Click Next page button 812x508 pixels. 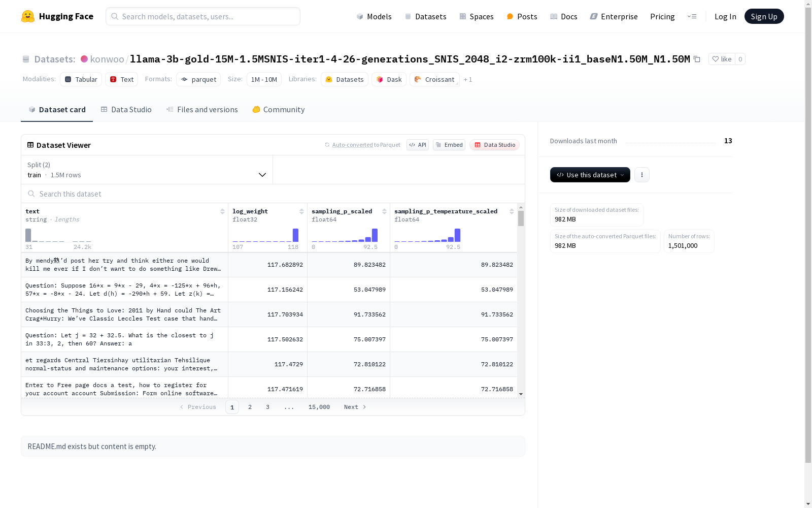click(x=355, y=407)
